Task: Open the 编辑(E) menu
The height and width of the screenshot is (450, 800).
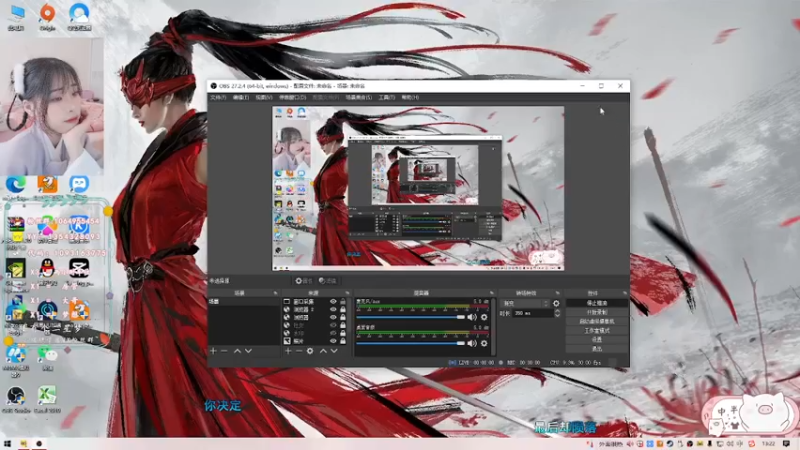Action: (x=241, y=97)
